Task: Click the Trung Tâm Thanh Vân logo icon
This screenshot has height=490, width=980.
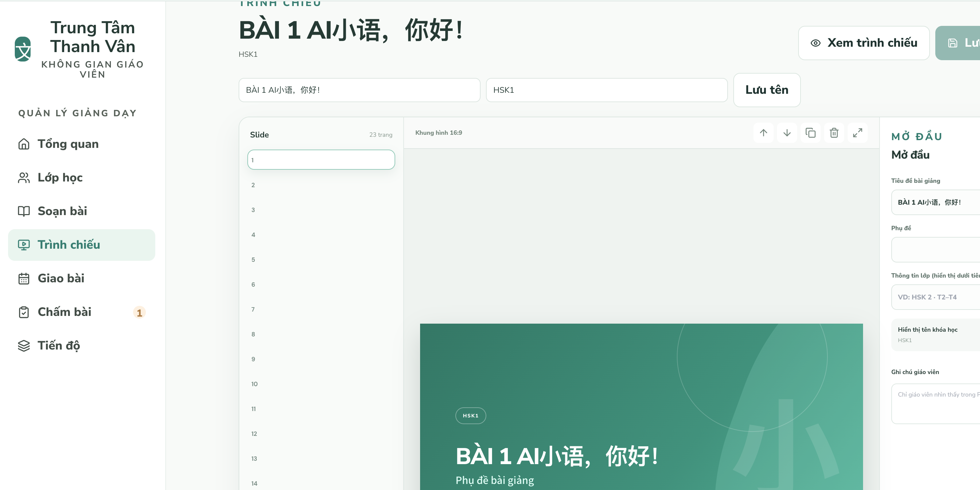Action: click(x=23, y=49)
